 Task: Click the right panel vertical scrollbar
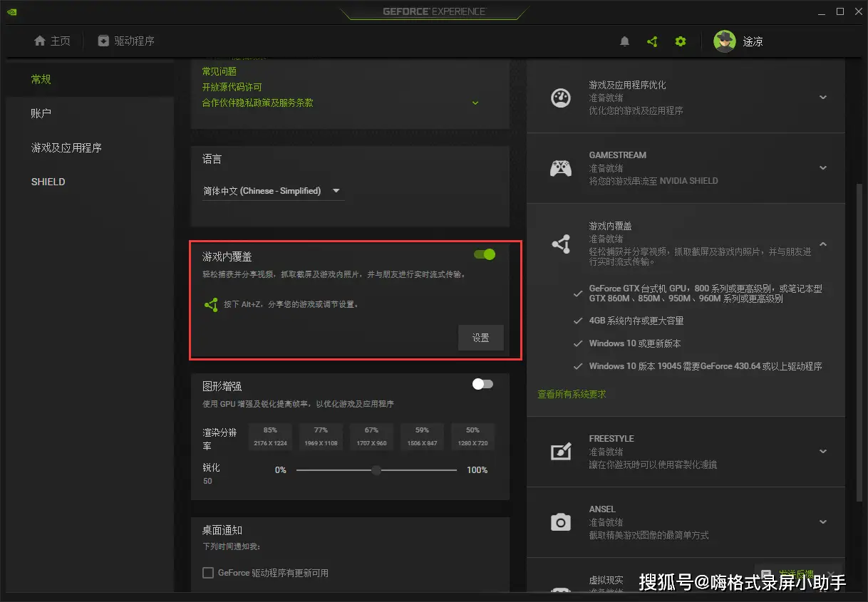pyautogui.click(x=858, y=344)
